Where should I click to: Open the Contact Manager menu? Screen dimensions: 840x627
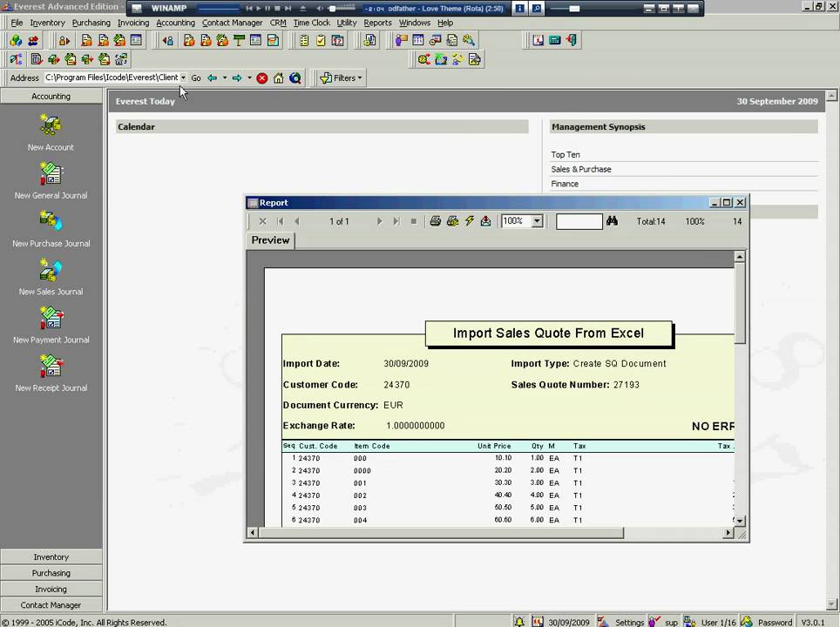click(x=232, y=23)
